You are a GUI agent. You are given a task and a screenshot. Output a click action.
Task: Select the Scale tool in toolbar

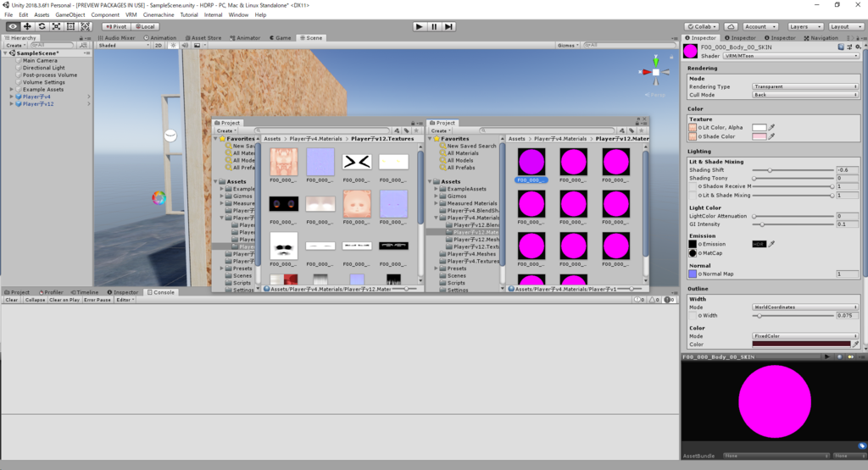[x=56, y=26]
